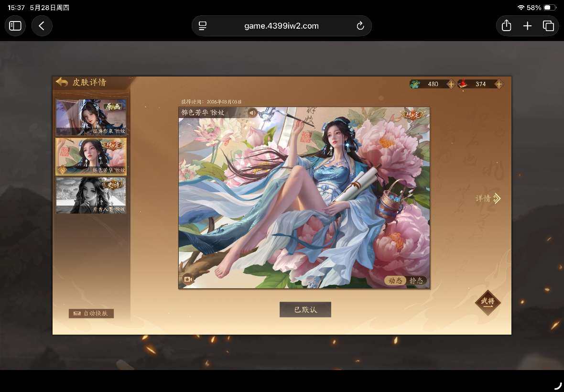Click the 374 currency amount
This screenshot has height=392, width=564.
[x=480, y=84]
